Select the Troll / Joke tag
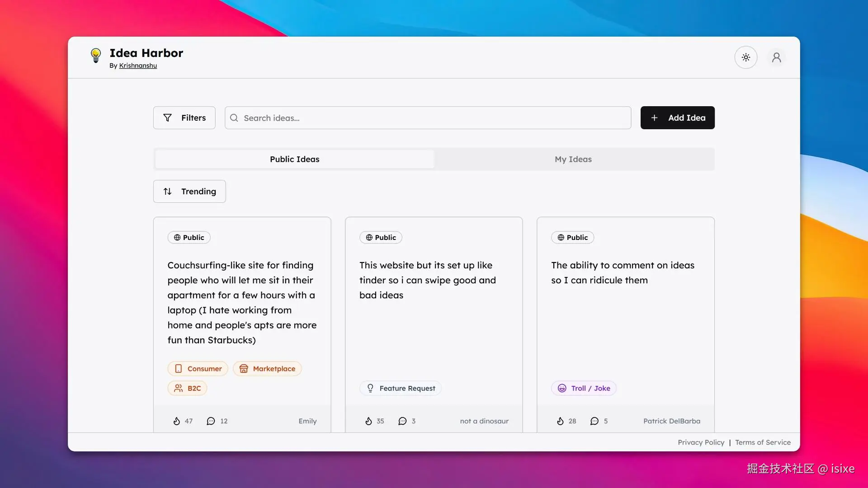Image resolution: width=868 pixels, height=488 pixels. tap(584, 388)
